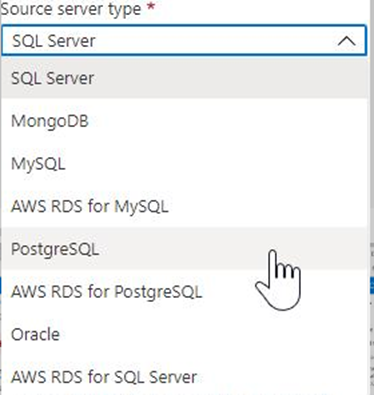Click the Source server type combo box
The width and height of the screenshot is (374, 395).
click(184, 40)
